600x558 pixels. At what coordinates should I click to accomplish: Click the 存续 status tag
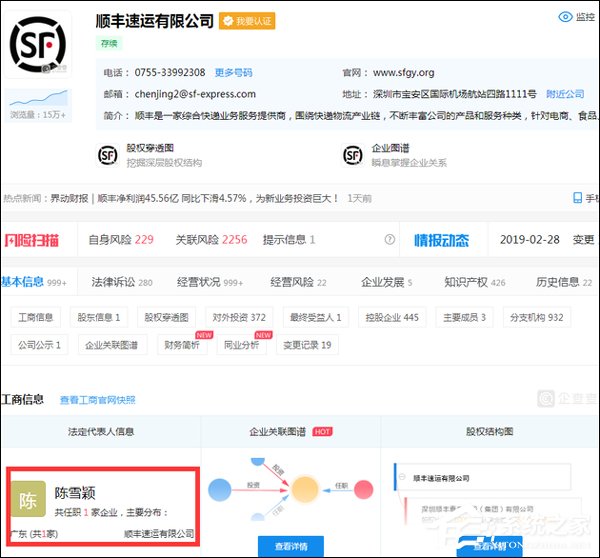coord(109,43)
